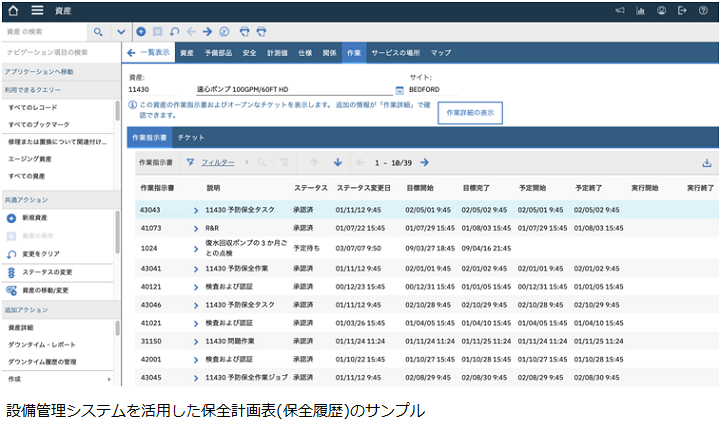Click the asset search input field
Image resolution: width=720 pixels, height=429 pixels.
[45, 32]
